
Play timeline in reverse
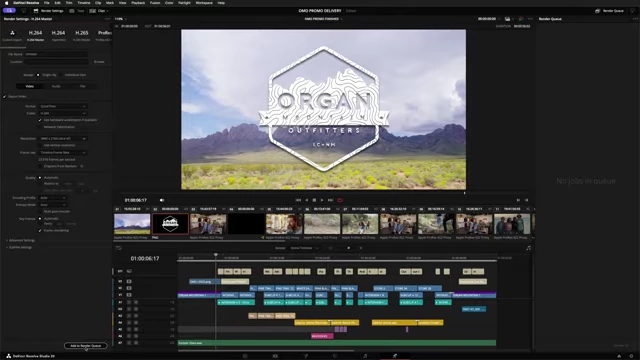coord(307,200)
